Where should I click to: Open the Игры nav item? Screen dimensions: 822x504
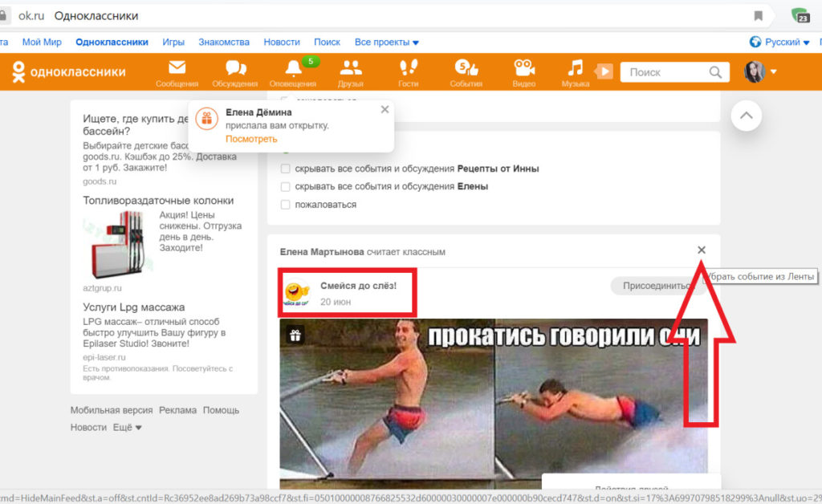[173, 43]
